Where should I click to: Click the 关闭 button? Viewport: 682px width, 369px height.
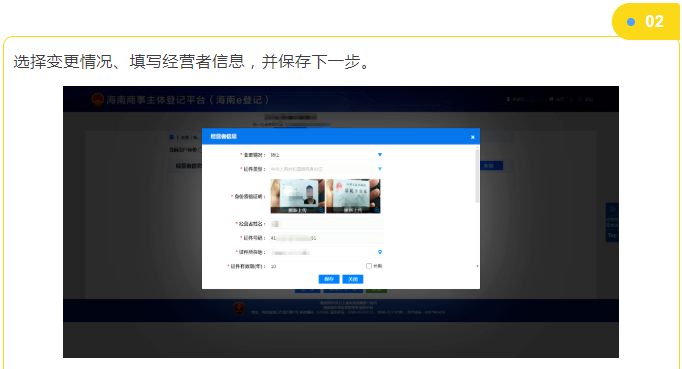click(x=353, y=279)
